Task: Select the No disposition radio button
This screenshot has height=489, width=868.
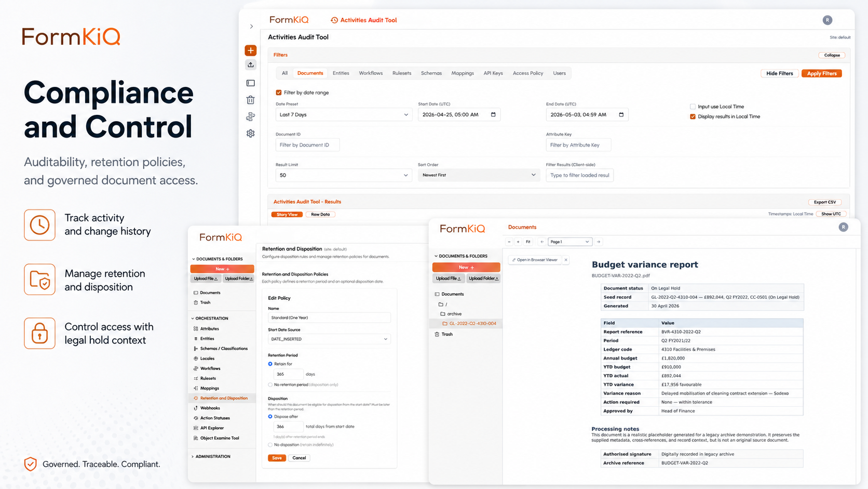Action: [270, 445]
